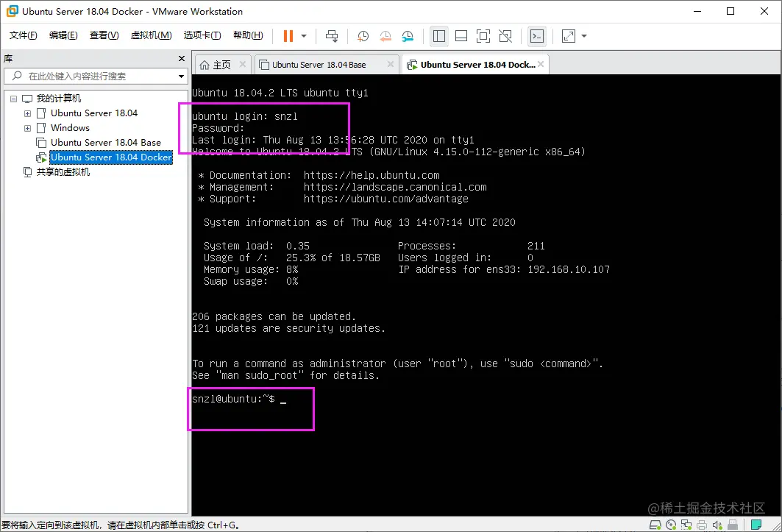Click the USB controller status icon

coord(733,525)
